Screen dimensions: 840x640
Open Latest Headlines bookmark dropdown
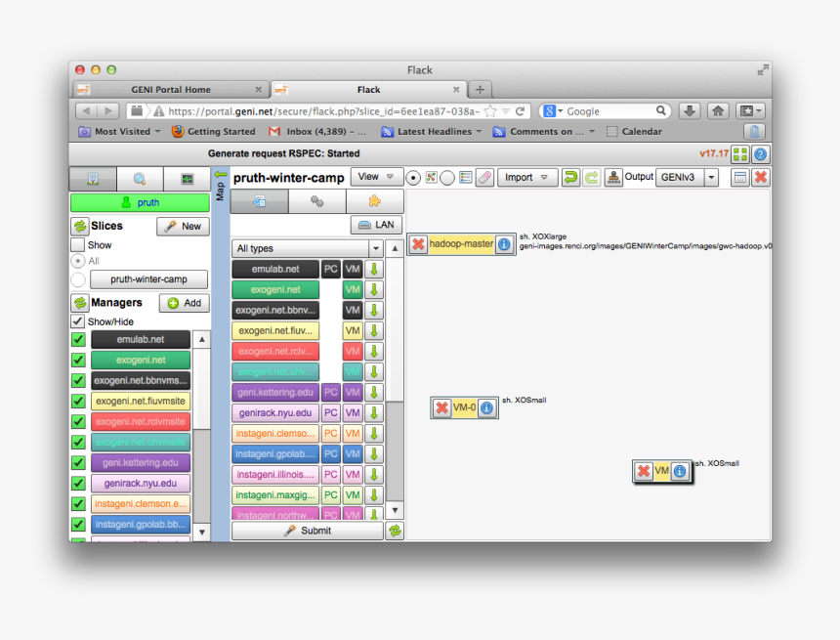tap(431, 131)
